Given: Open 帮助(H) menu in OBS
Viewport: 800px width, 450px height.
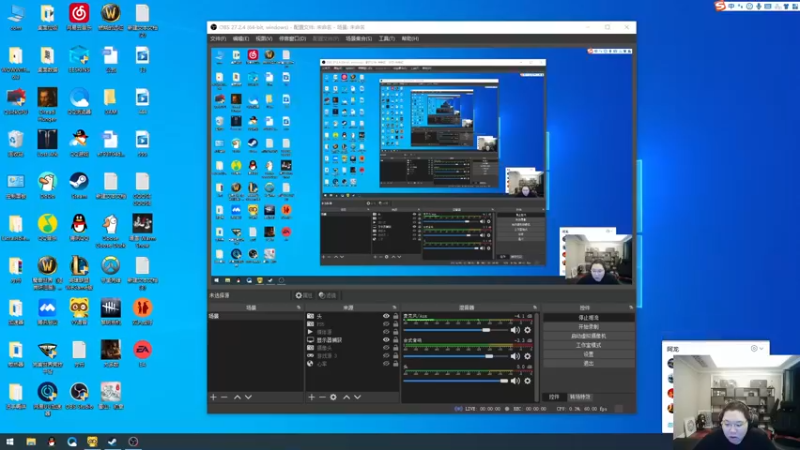Looking at the screenshot, I should click(410, 39).
